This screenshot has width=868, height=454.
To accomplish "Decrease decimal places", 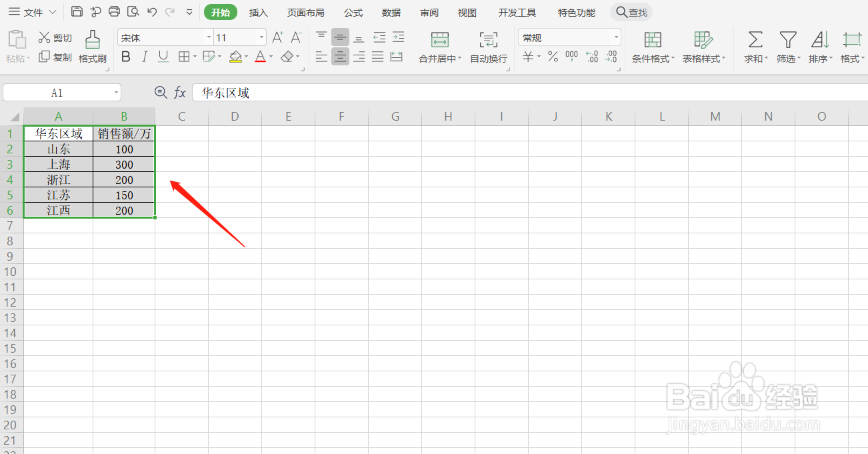I will click(611, 57).
